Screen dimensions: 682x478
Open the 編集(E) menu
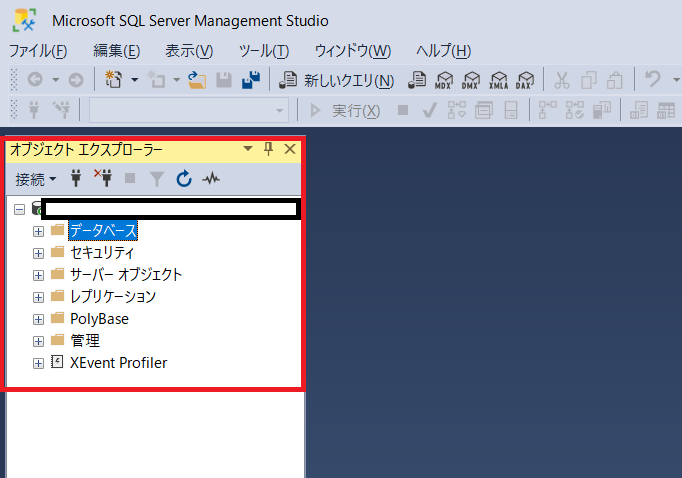pyautogui.click(x=116, y=51)
